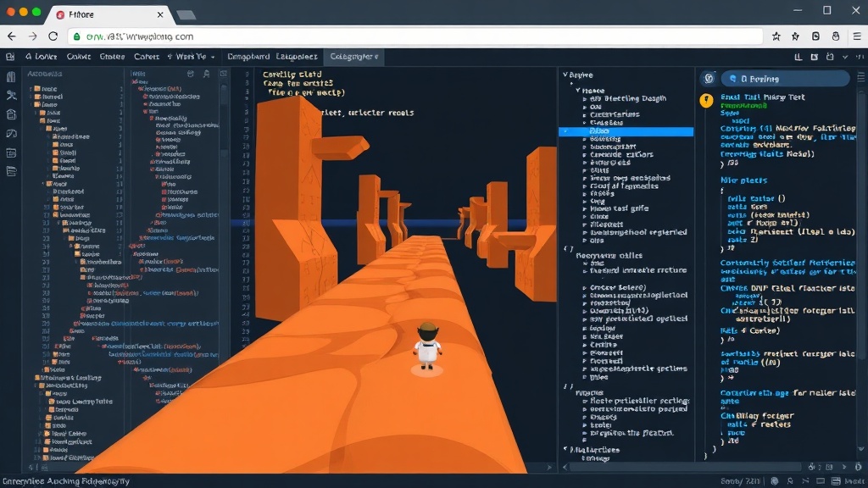Click the checkmark icon above the right panels
Image resolution: width=868 pixels, height=488 pixels.
(845, 57)
